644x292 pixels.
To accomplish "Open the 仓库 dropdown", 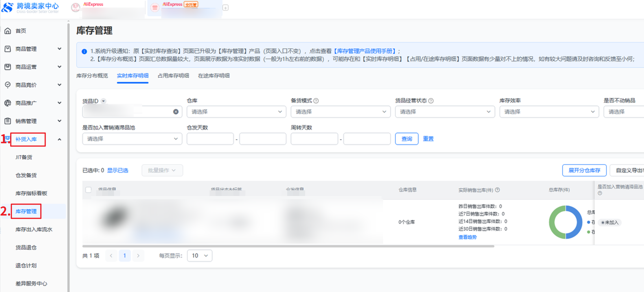I will pyautogui.click(x=236, y=112).
